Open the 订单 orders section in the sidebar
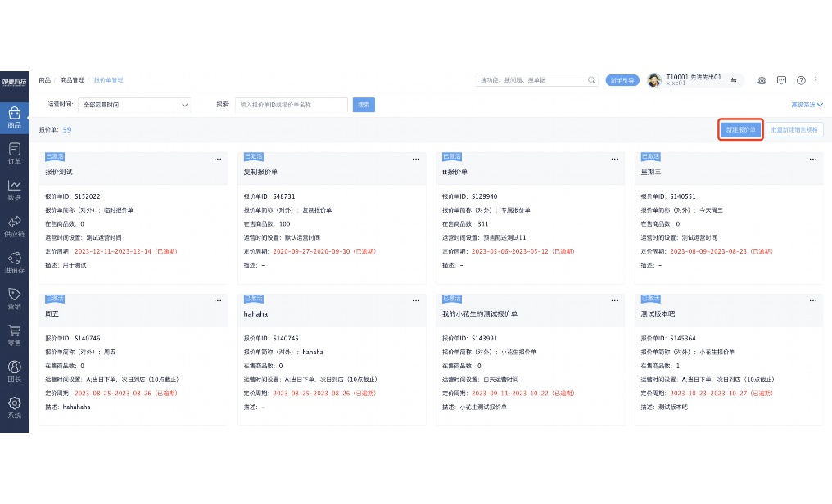Image resolution: width=832 pixels, height=504 pixels. [x=14, y=154]
